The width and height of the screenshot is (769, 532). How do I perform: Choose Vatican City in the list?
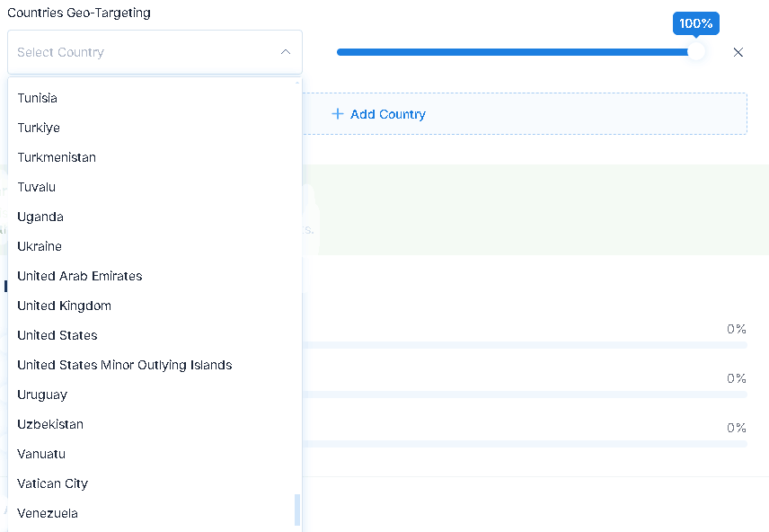(x=155, y=483)
